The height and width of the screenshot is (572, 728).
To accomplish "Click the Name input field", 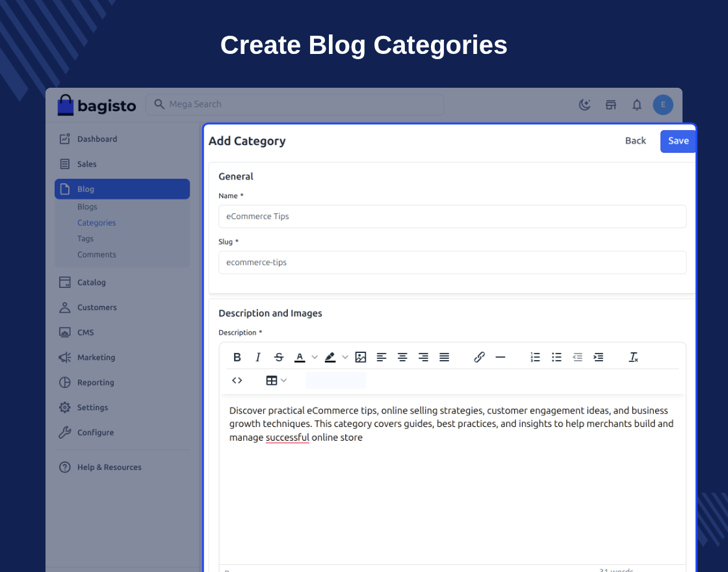I will 452,216.
